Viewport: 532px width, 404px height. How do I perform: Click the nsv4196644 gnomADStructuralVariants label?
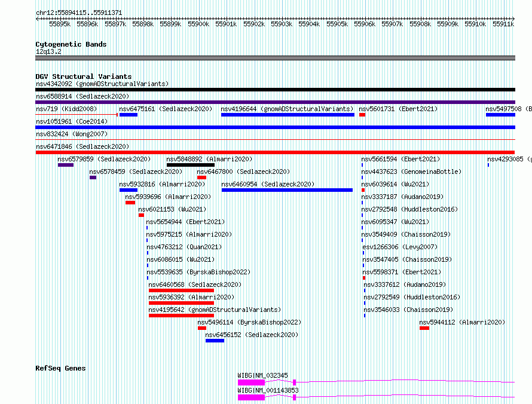coord(287,109)
